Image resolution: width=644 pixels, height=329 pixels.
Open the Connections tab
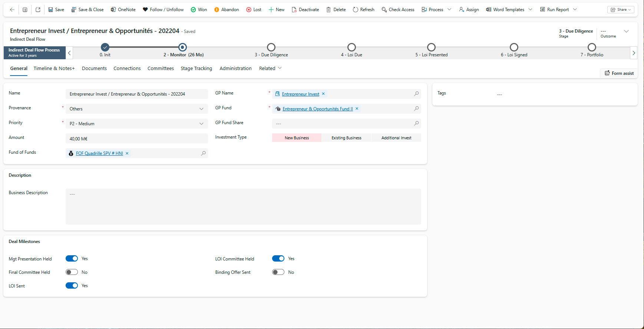(127, 69)
